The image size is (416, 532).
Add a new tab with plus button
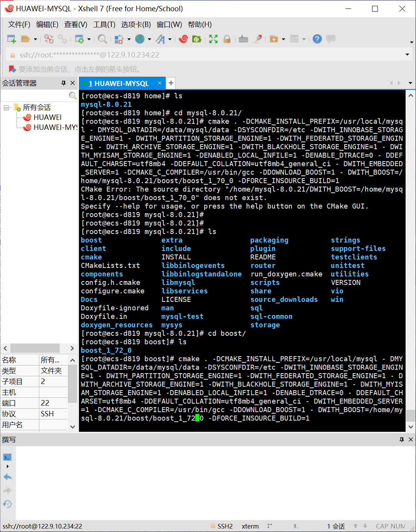(171, 83)
